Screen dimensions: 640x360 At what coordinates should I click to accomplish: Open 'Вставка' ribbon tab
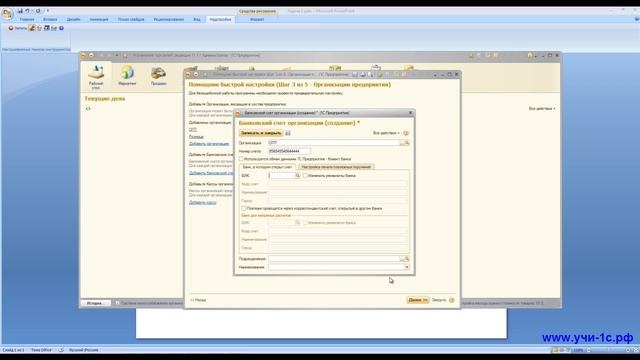[50, 19]
